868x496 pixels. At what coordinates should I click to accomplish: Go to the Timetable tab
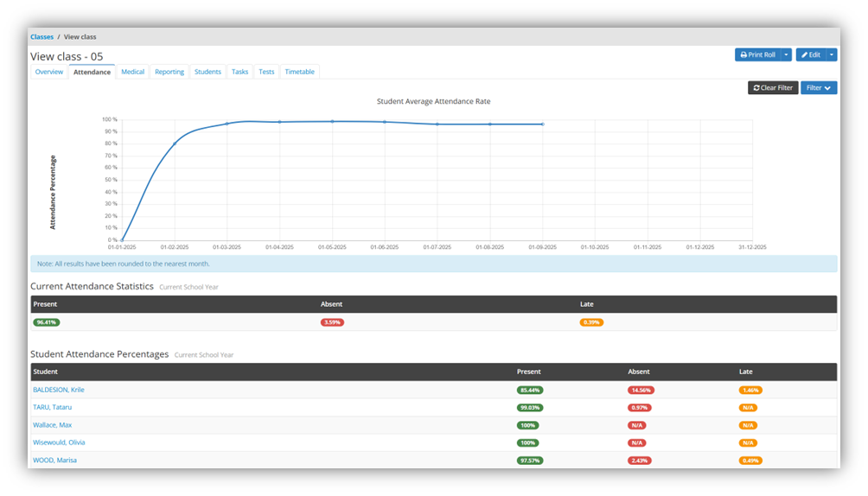click(299, 72)
